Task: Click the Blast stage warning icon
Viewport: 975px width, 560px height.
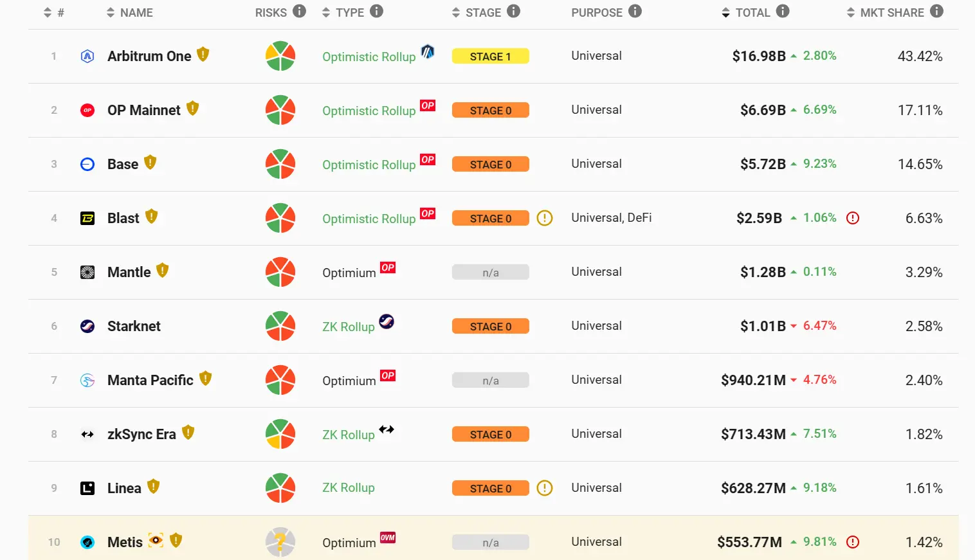Action: pos(545,218)
